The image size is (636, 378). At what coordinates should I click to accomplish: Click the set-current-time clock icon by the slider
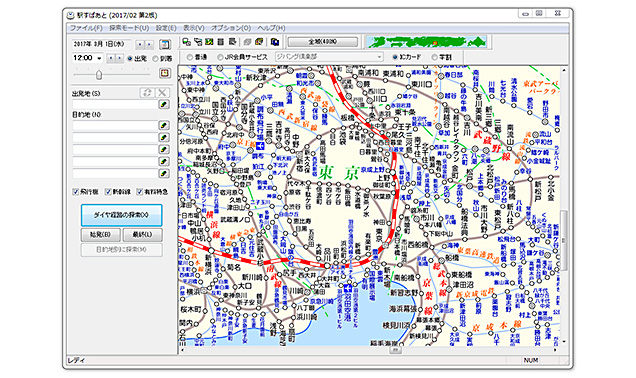[x=164, y=73]
